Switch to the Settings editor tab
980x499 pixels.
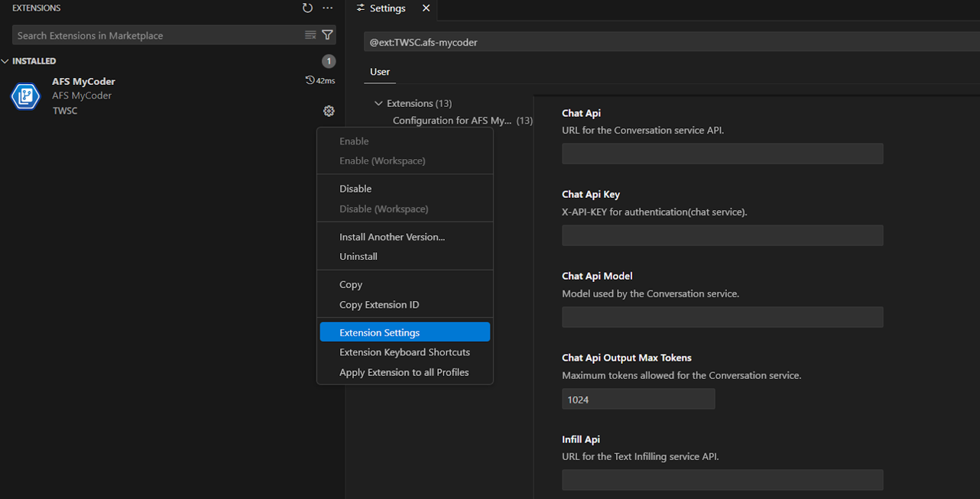393,8
